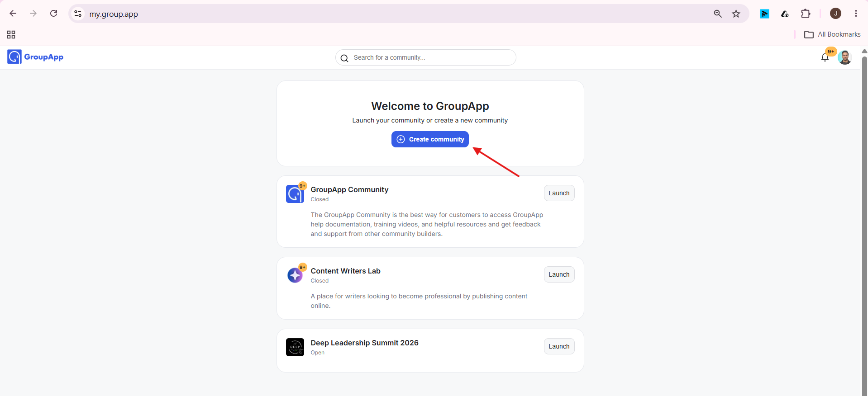Click the page vertical scrollbar

pos(864,225)
